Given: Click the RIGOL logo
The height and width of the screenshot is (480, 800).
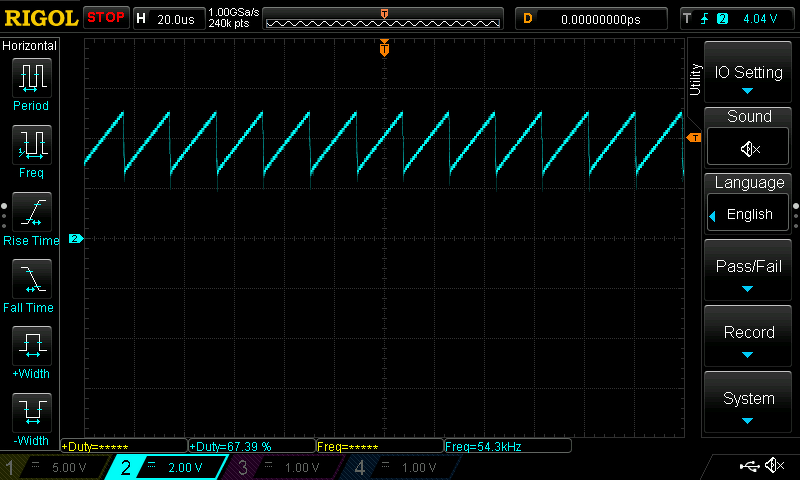Looking at the screenshot, I should [x=41, y=18].
